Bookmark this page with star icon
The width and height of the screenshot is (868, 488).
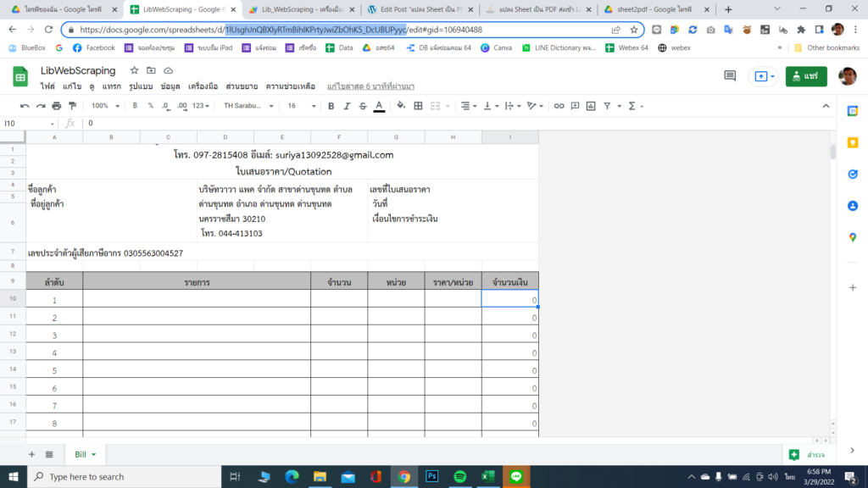(634, 30)
